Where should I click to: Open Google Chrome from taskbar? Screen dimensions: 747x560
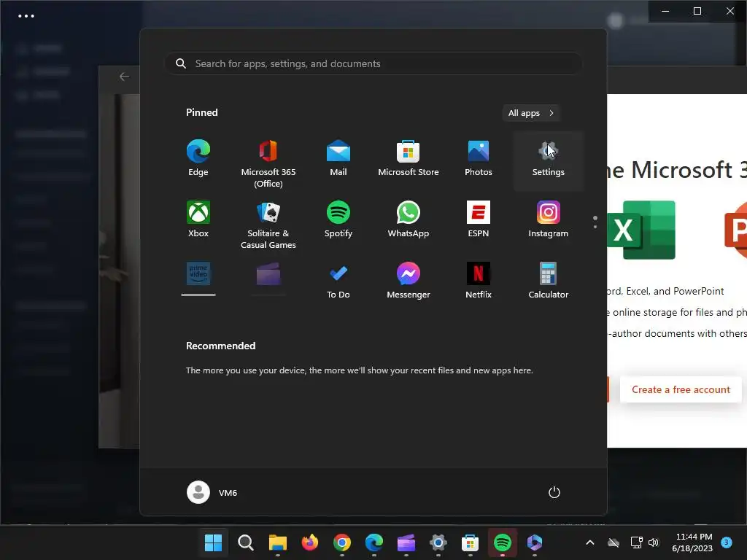pyautogui.click(x=342, y=542)
